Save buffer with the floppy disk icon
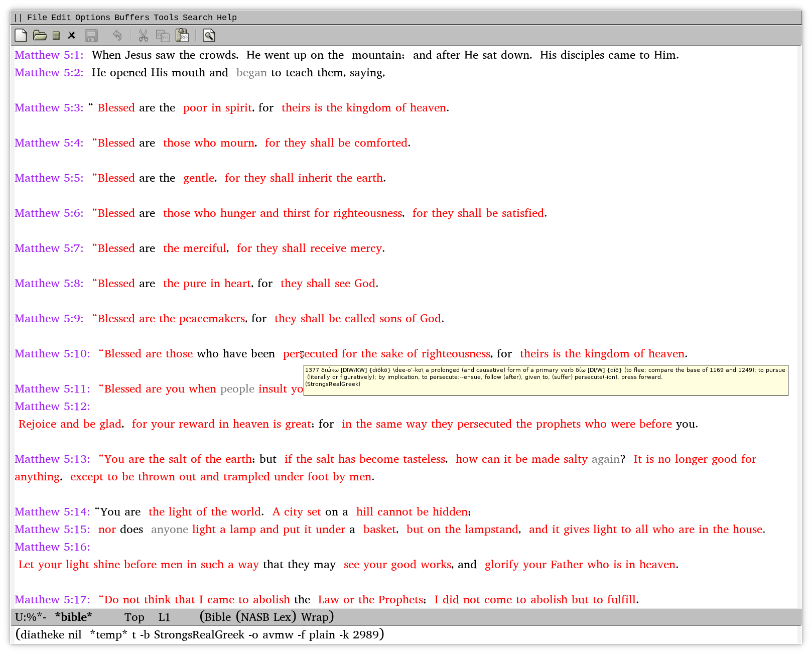The width and height of the screenshot is (812, 654). [x=91, y=36]
